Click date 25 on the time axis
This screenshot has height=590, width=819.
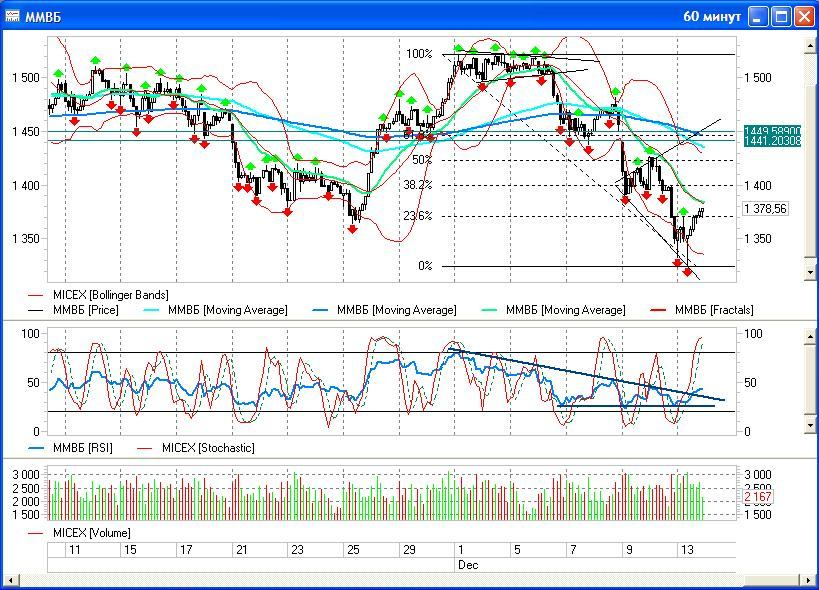click(x=354, y=550)
